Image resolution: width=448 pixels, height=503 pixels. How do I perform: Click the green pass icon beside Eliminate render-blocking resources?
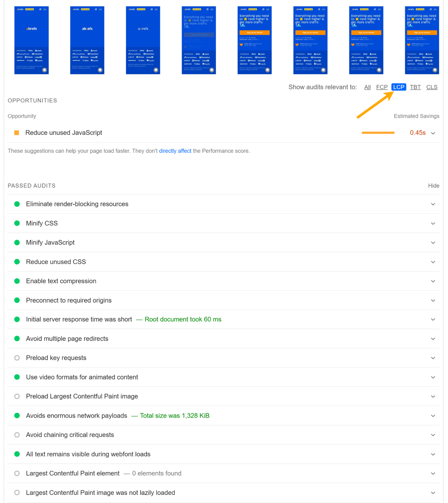pyautogui.click(x=17, y=204)
